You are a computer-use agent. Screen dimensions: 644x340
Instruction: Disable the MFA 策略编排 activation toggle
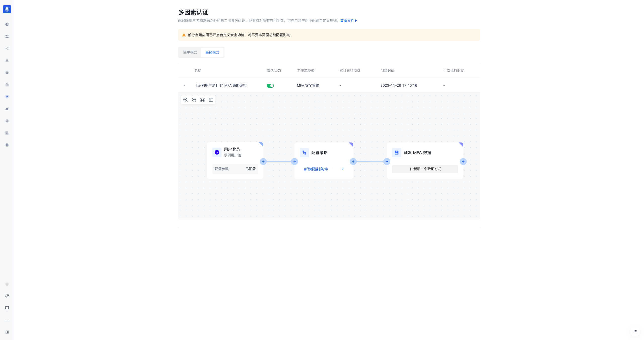coord(270,85)
